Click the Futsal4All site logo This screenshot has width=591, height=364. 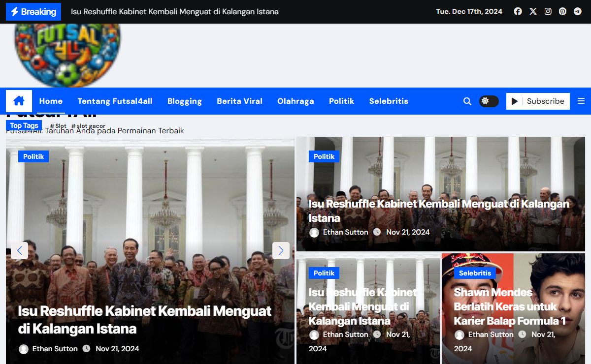tap(67, 54)
